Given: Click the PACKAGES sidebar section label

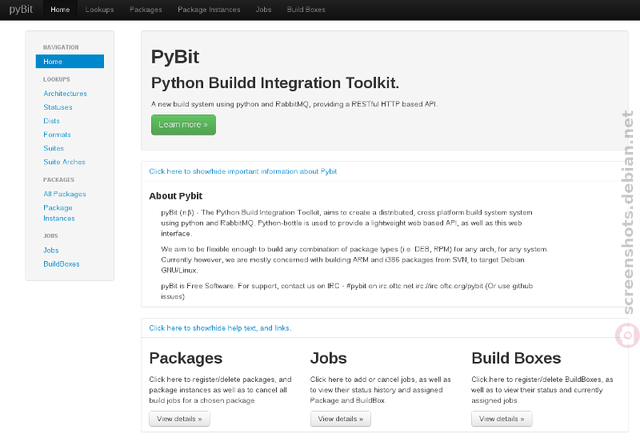Looking at the screenshot, I should coord(59,180).
